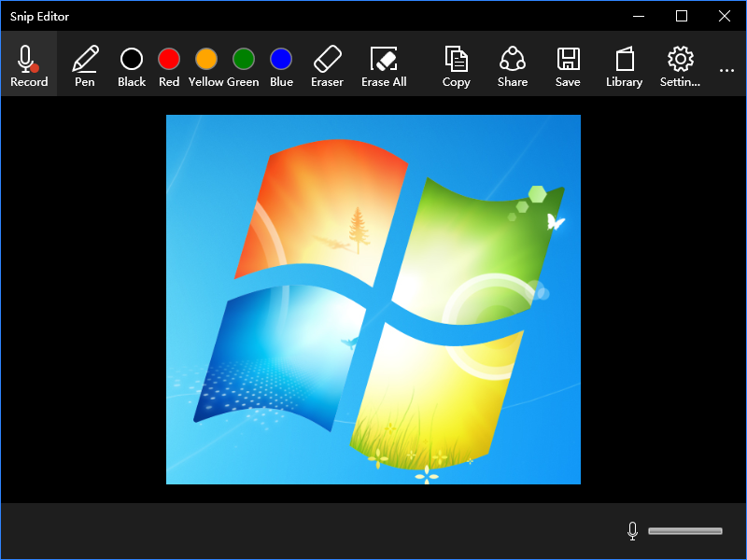The width and height of the screenshot is (747, 560).
Task: Copy the snip to clipboard
Action: point(456,65)
